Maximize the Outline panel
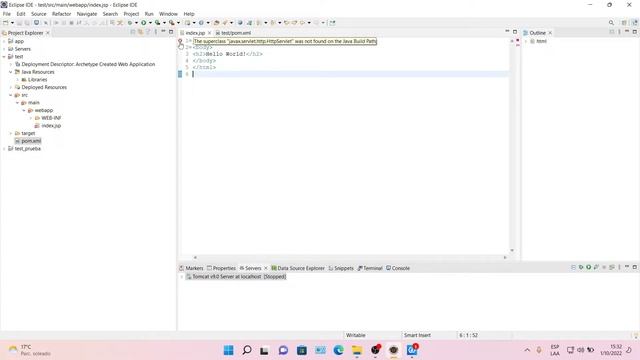The width and height of the screenshot is (640, 360). pyautogui.click(x=635, y=31)
